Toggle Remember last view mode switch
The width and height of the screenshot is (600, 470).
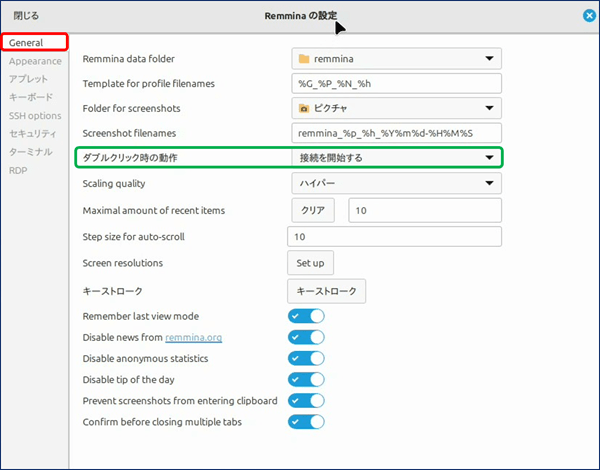pos(306,316)
